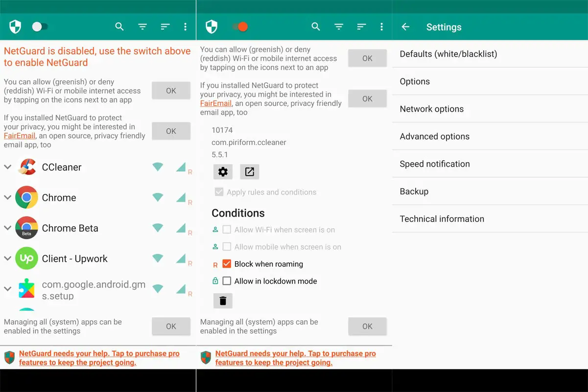Select the version text 5.5.1
The height and width of the screenshot is (392, 588).
pyautogui.click(x=220, y=154)
